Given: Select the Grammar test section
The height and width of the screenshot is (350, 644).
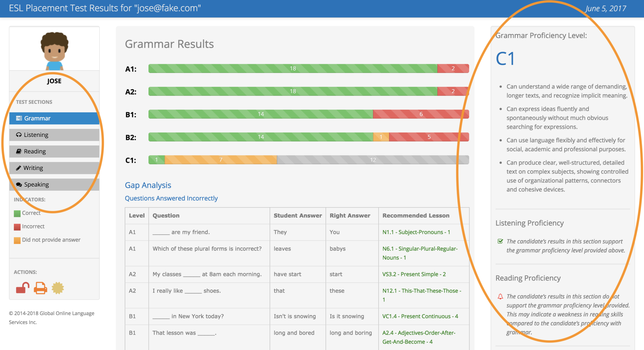Looking at the screenshot, I should [54, 118].
